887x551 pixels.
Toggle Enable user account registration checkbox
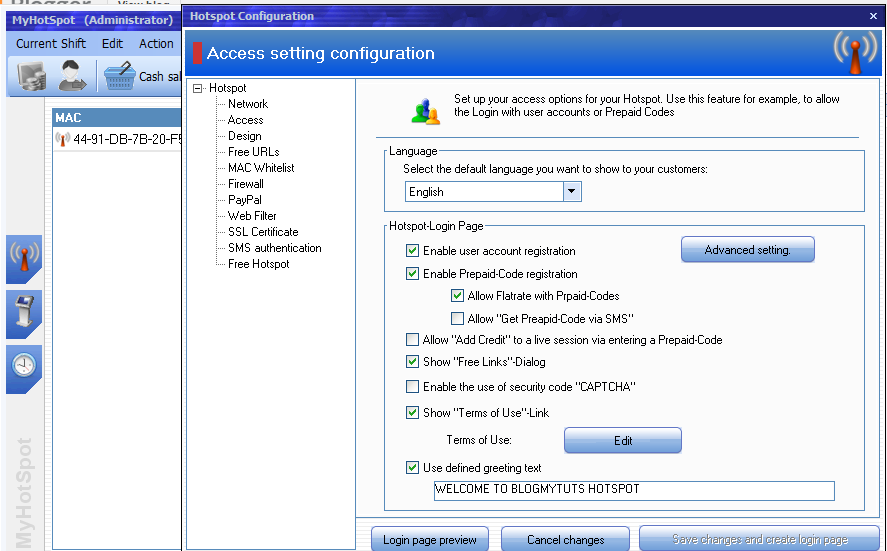412,251
